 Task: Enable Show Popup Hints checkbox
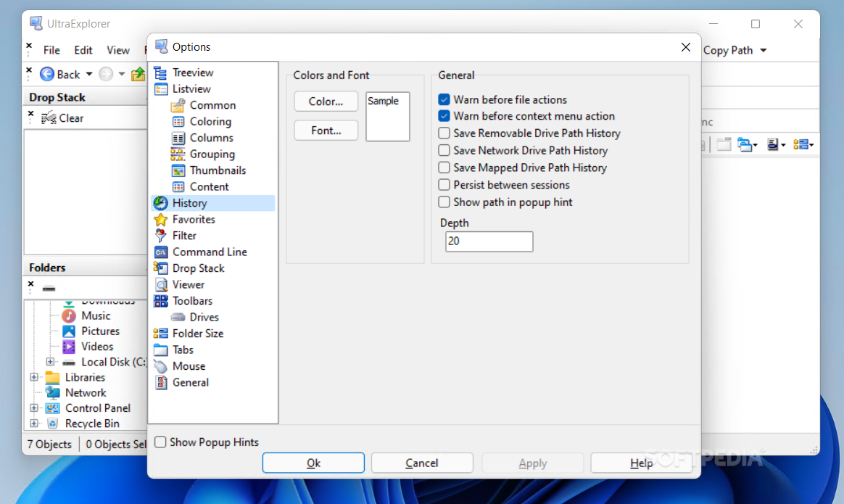(160, 442)
